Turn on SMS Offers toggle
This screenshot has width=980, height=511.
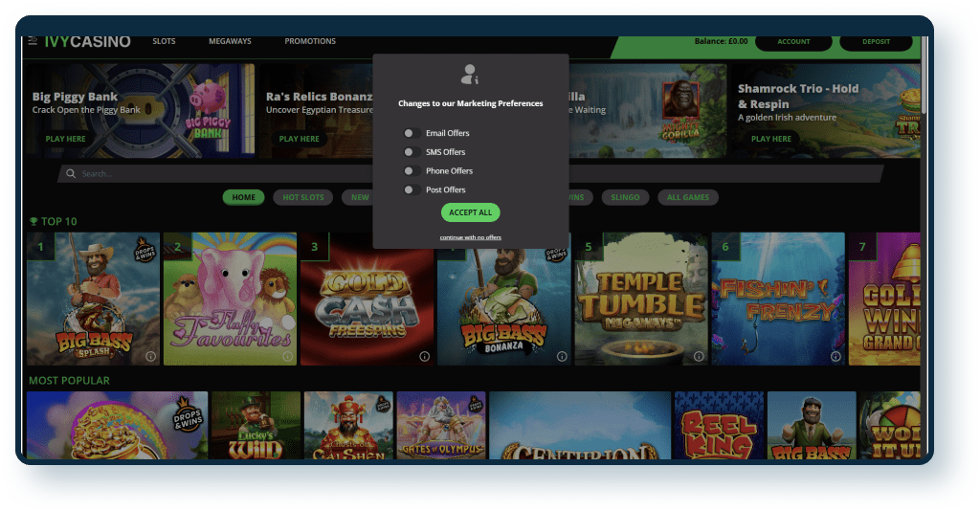(x=411, y=152)
